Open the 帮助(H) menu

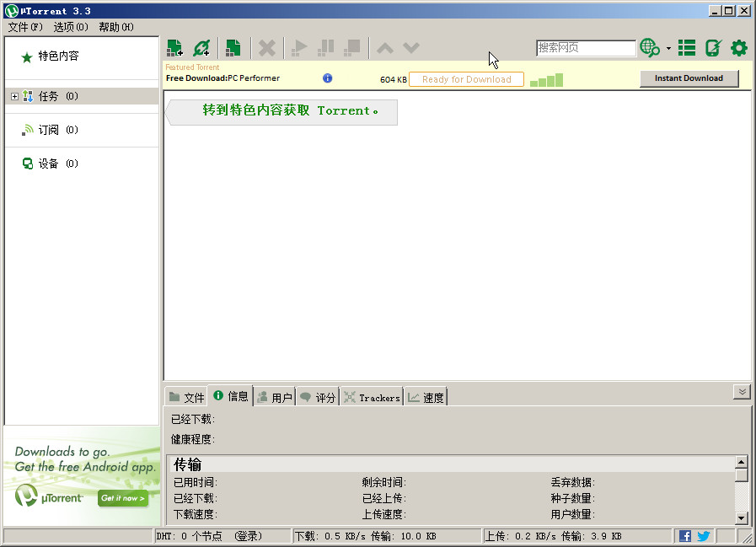[x=116, y=27]
